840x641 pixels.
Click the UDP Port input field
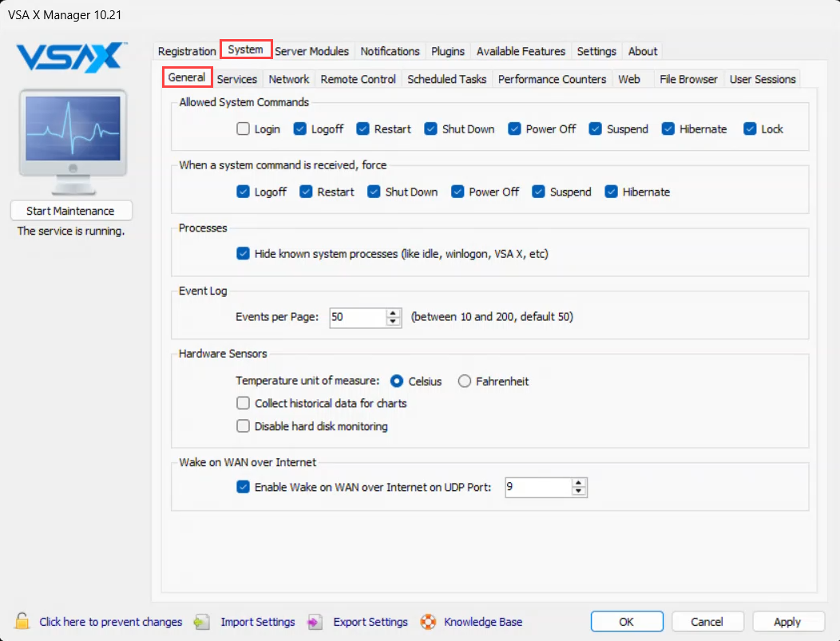pyautogui.click(x=538, y=487)
